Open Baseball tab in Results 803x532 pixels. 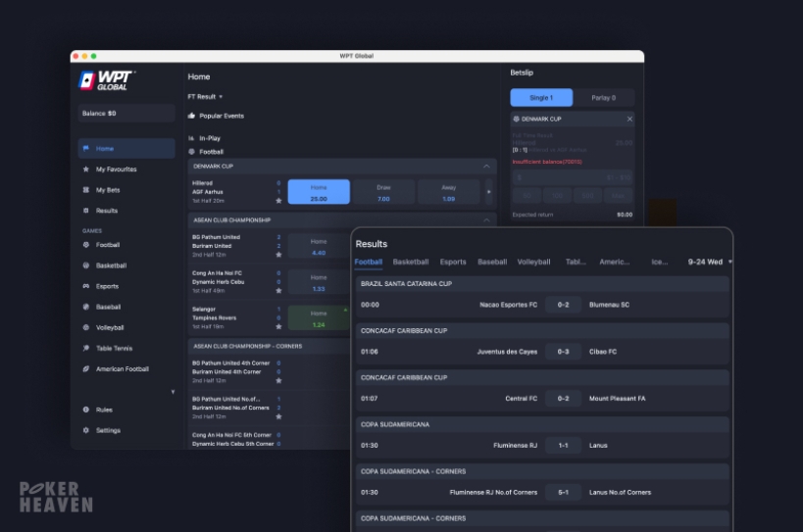[x=492, y=262]
